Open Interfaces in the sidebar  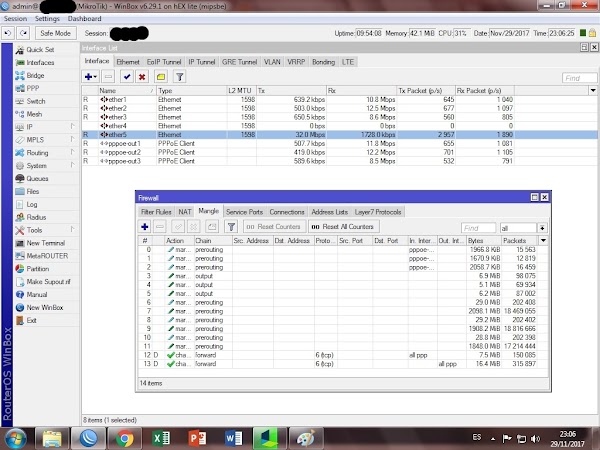tap(40, 62)
